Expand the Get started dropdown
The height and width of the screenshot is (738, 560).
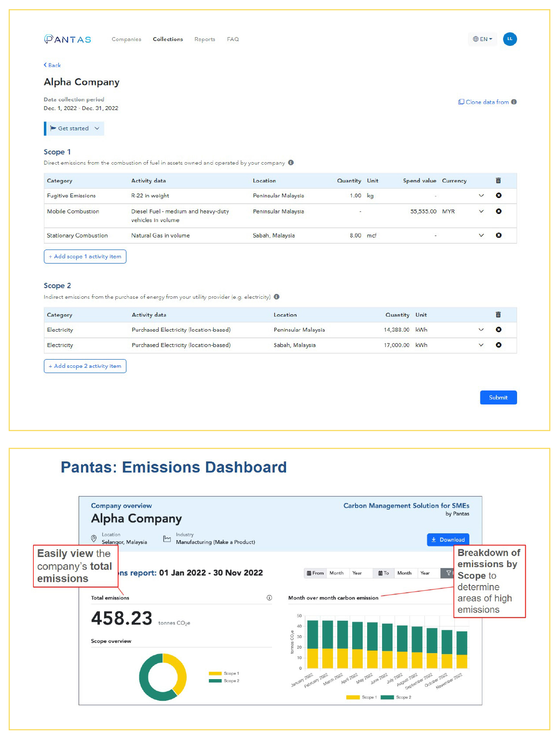(x=74, y=128)
